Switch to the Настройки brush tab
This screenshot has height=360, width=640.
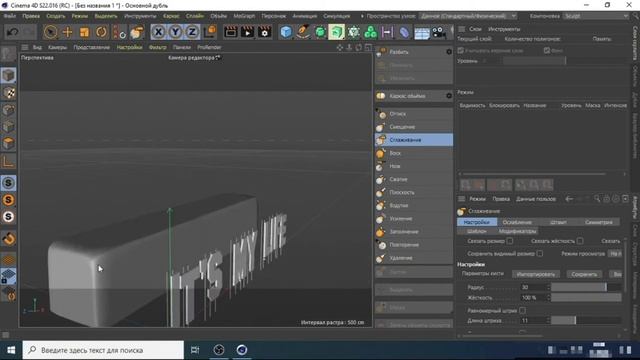[477, 222]
